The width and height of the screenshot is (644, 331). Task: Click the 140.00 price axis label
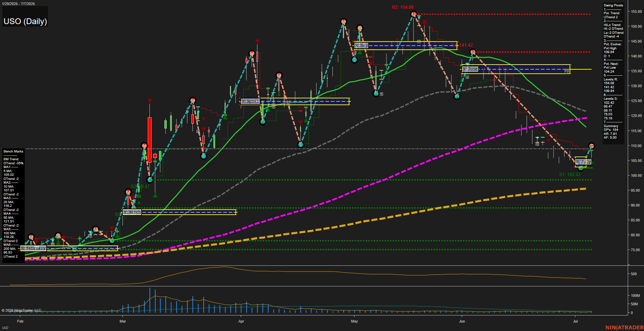(636, 56)
